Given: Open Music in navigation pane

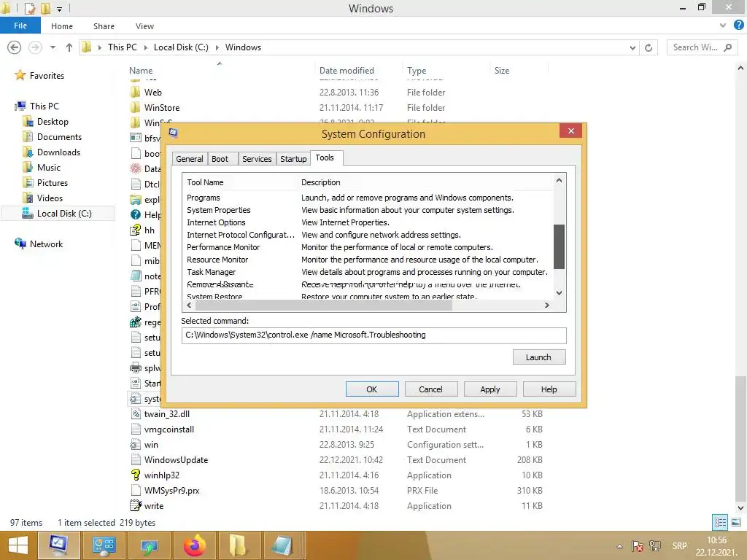Looking at the screenshot, I should coord(49,167).
